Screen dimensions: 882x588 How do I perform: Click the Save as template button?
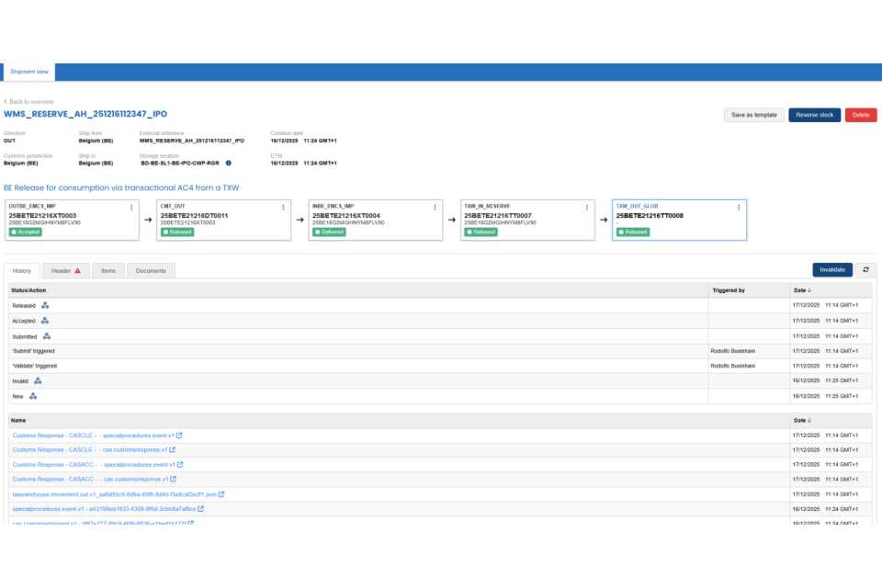pyautogui.click(x=754, y=115)
